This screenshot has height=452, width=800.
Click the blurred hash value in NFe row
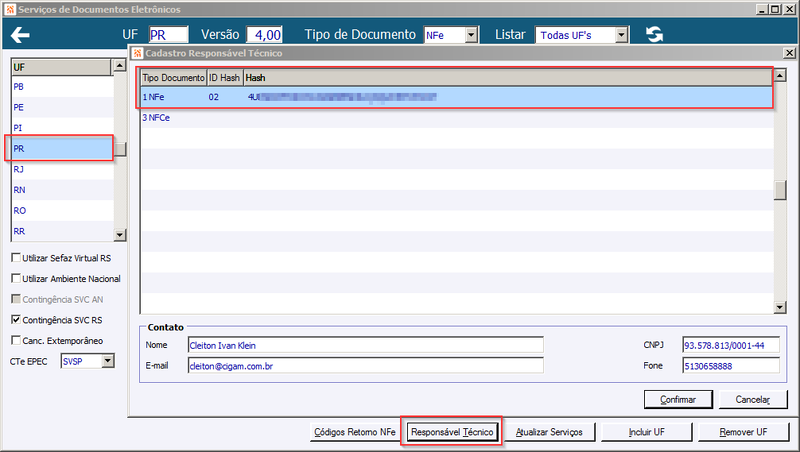point(342,97)
